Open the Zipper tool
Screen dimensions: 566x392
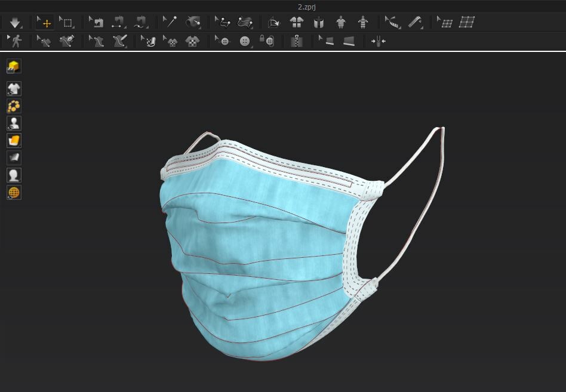(297, 41)
